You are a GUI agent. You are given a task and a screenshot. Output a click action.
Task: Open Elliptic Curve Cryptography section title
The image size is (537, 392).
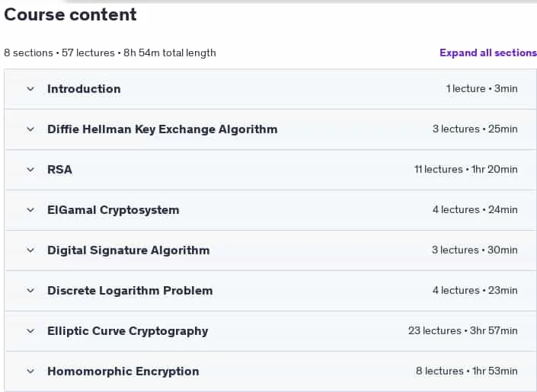(128, 331)
